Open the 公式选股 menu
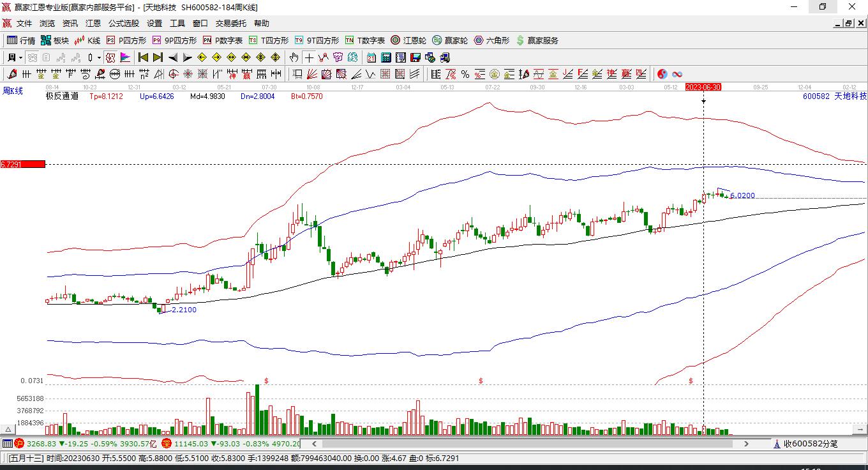This screenshot has height=470, width=868. click(123, 24)
